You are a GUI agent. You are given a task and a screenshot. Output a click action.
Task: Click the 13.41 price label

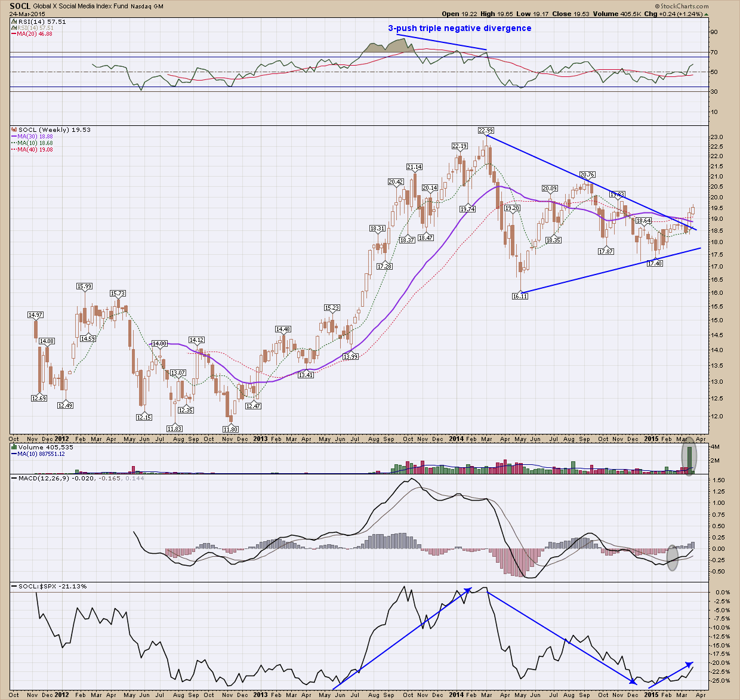tap(306, 375)
